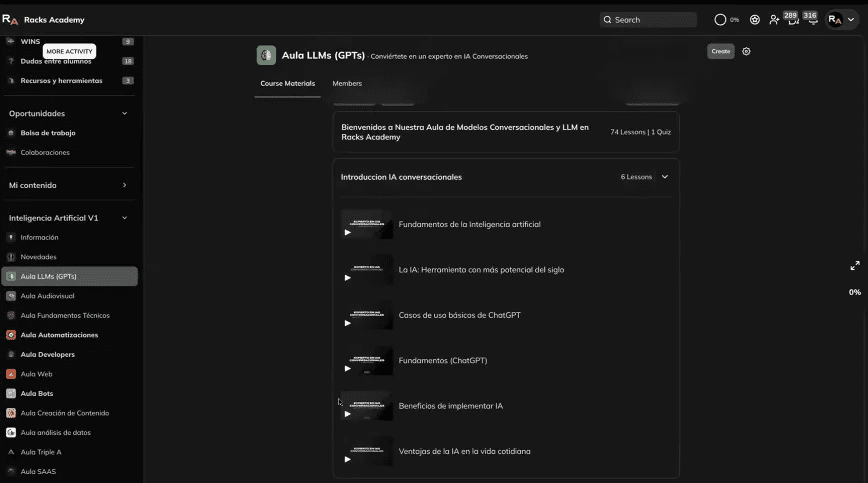Click the fullscreen expand arrows icon
This screenshot has height=483, width=868.
pos(854,266)
